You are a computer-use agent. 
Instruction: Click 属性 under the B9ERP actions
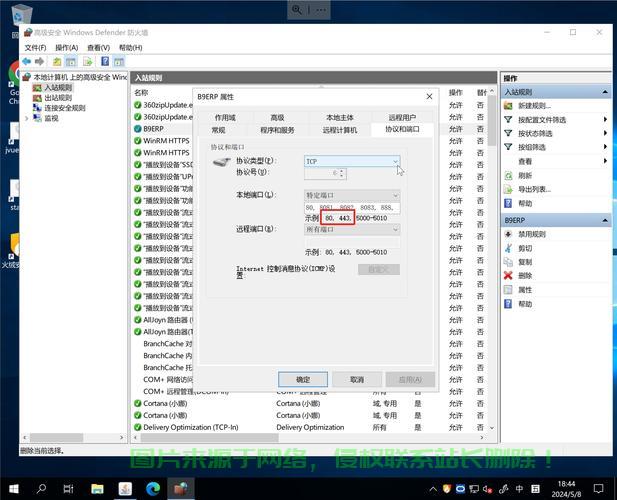pyautogui.click(x=525, y=290)
